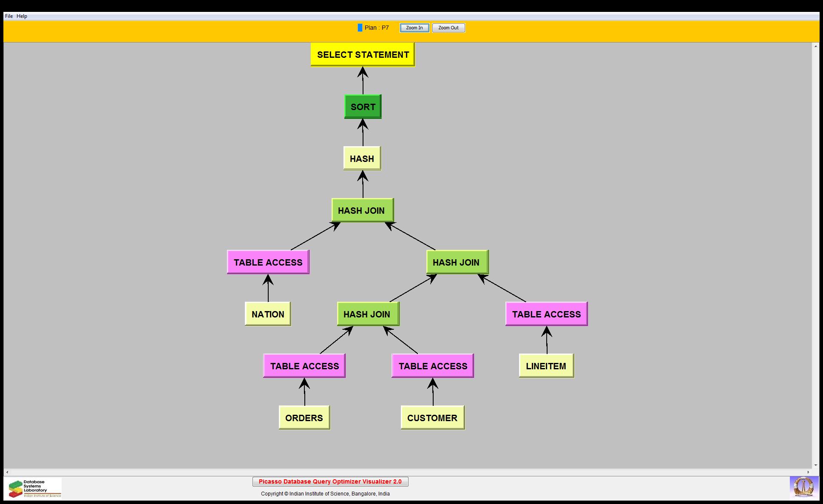
Task: Click the HASH JOIN above ORDERS and CUSTOMER
Action: (x=368, y=314)
